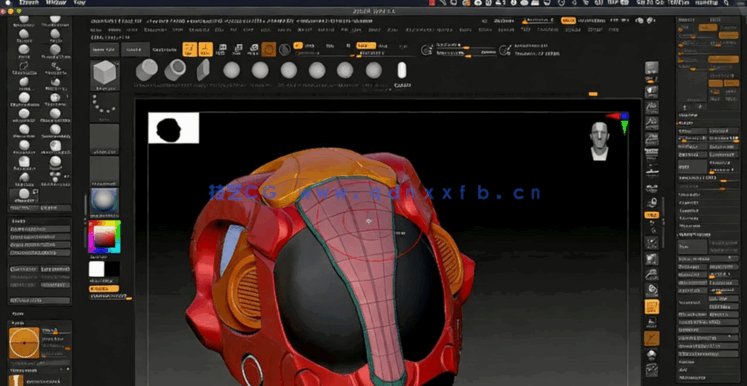Click the BPR render icon atop right shelf
This screenshot has height=386, width=747.
click(651, 68)
